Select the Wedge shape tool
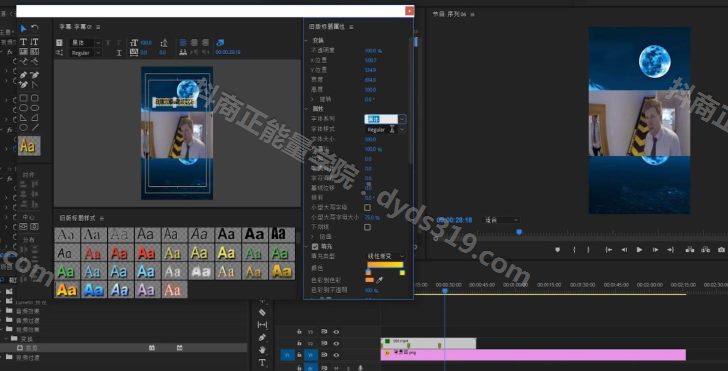The image size is (728, 371). tap(23, 117)
